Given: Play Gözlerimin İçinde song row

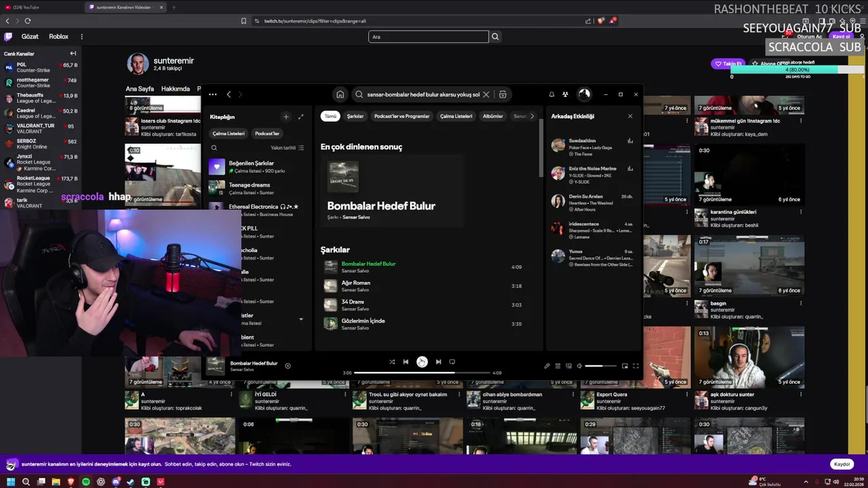Looking at the screenshot, I should tap(426, 324).
